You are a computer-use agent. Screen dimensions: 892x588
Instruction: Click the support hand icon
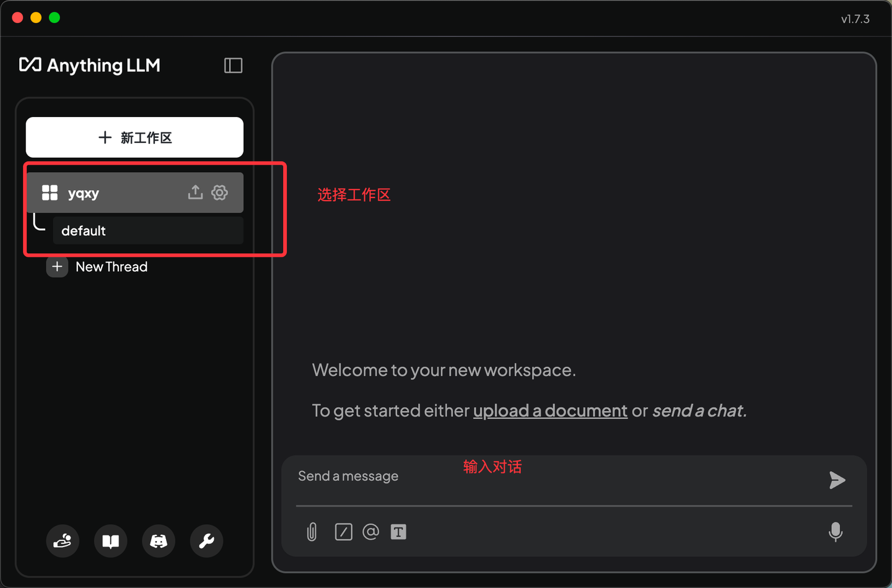click(63, 541)
